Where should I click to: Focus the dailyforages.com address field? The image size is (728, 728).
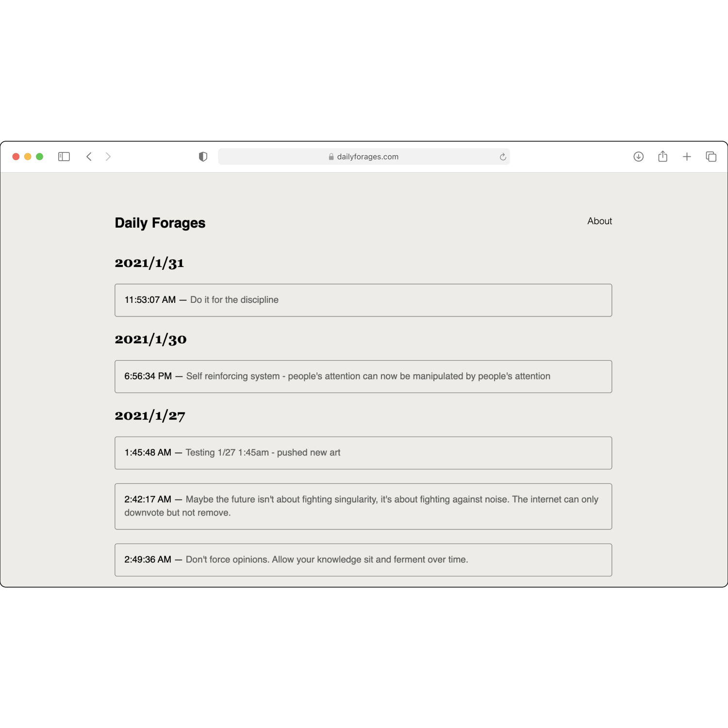364,157
